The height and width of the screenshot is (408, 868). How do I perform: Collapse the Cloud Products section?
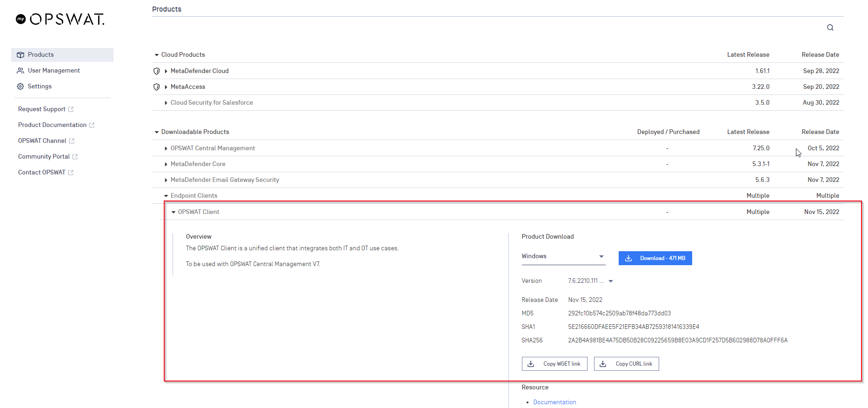157,55
